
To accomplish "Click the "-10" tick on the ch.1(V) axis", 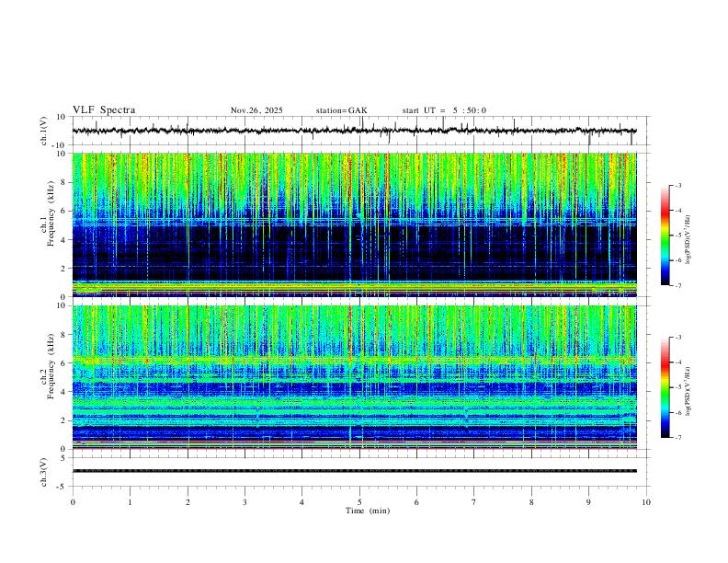I will [x=60, y=145].
